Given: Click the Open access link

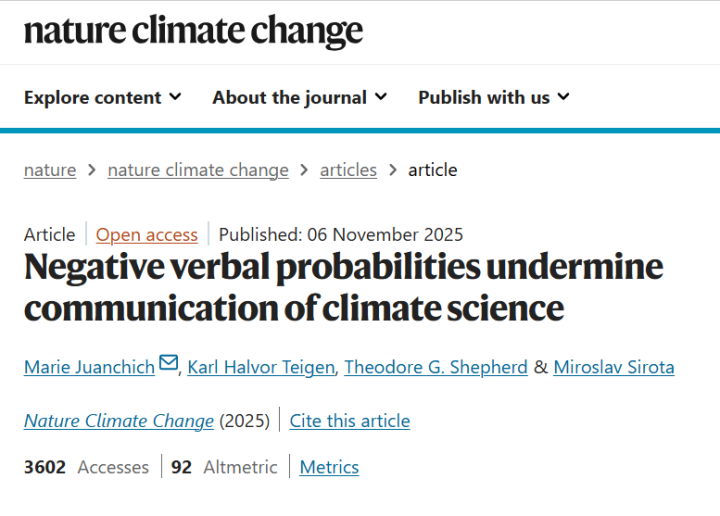Looking at the screenshot, I should point(147,234).
